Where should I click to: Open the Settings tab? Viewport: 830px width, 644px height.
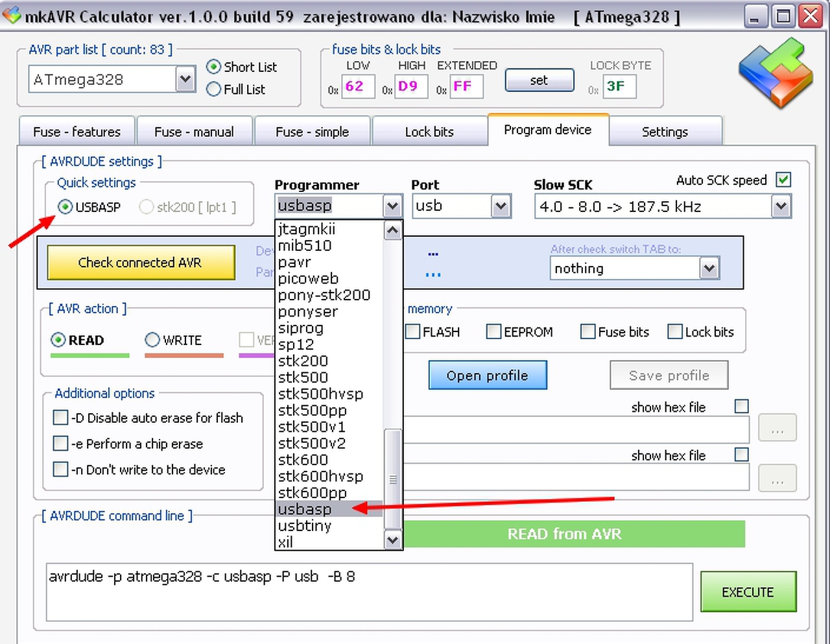coord(665,132)
